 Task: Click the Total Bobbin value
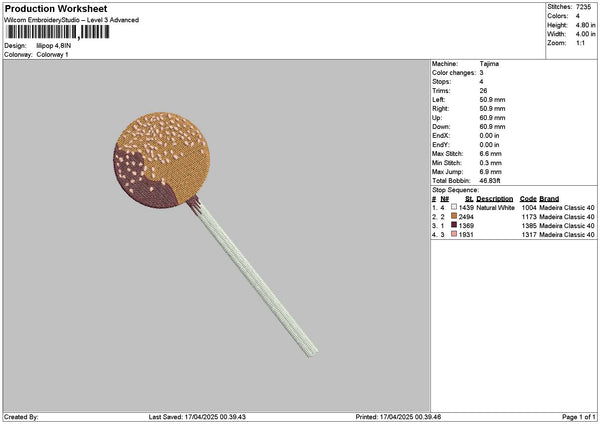(x=489, y=181)
